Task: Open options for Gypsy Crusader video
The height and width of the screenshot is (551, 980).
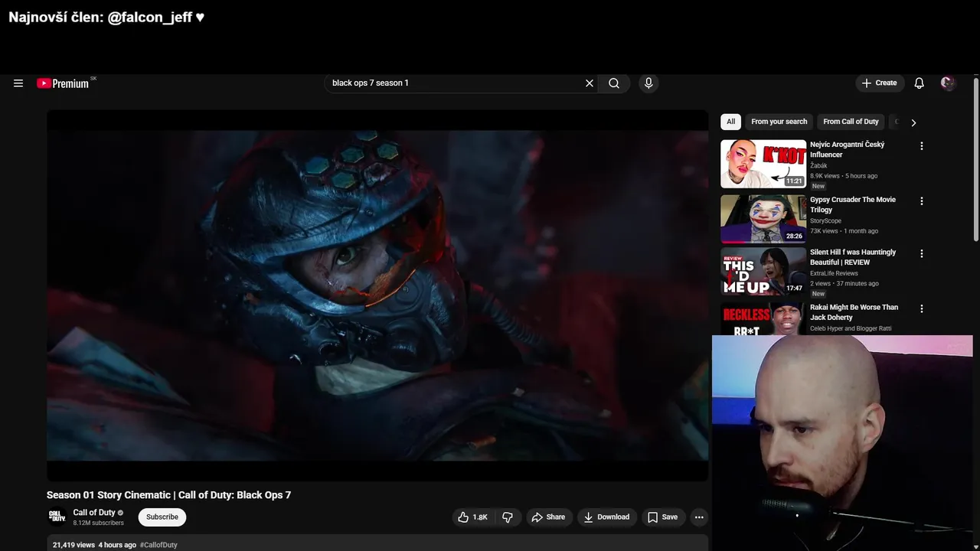Action: click(922, 201)
